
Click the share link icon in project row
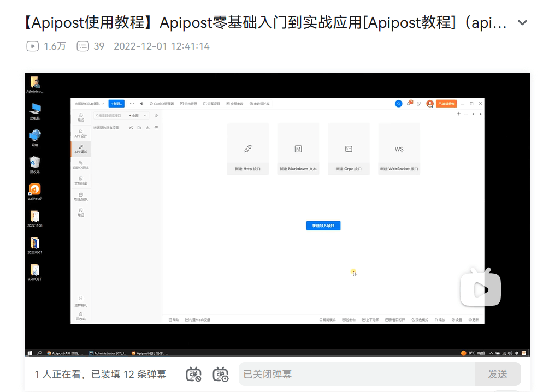(x=131, y=128)
